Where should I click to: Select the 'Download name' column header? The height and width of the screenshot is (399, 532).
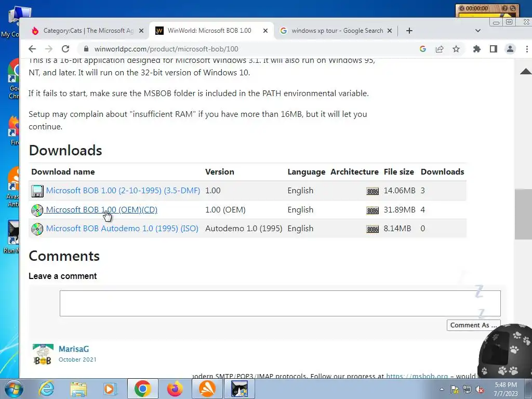(63, 171)
